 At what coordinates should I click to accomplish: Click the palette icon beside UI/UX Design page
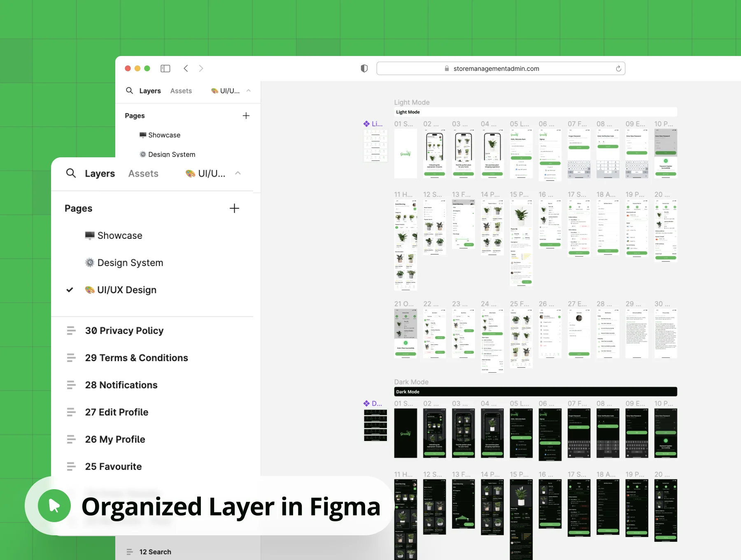pos(90,290)
